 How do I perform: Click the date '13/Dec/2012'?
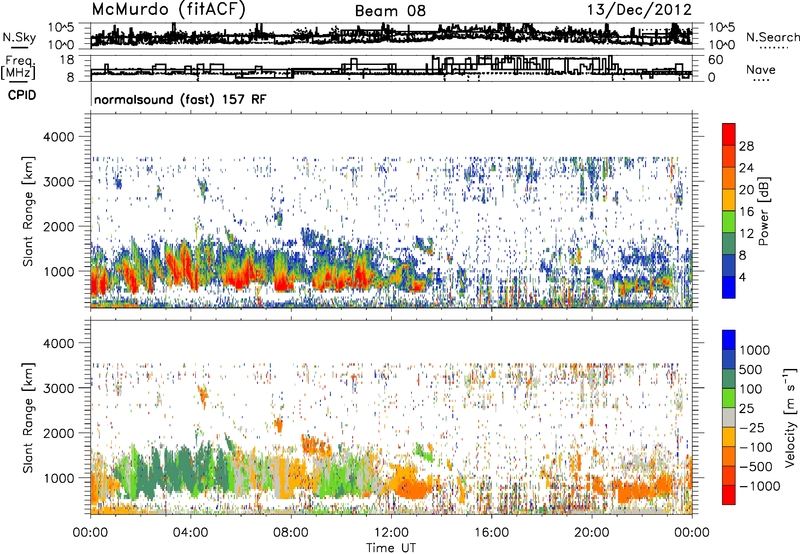pyautogui.click(x=639, y=10)
